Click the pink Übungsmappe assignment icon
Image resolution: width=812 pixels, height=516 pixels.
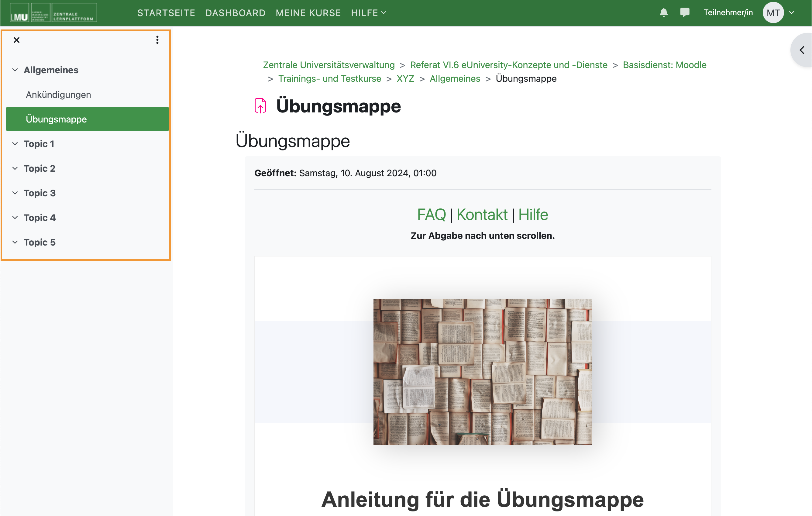click(260, 106)
